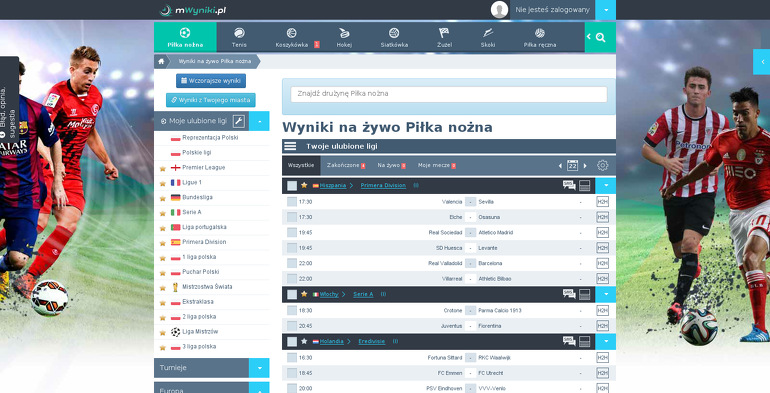This screenshot has height=393, width=770.
Task: Open Serie A league table icon
Action: click(584, 294)
